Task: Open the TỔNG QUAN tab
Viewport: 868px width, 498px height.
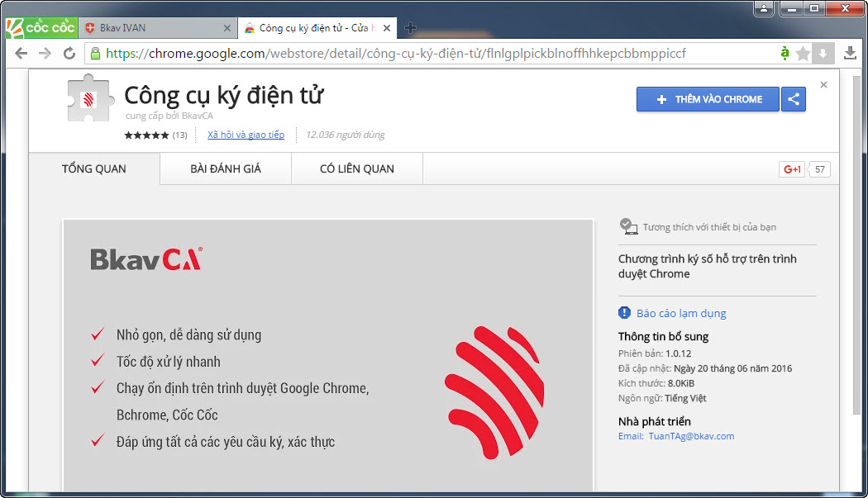Action: click(94, 168)
